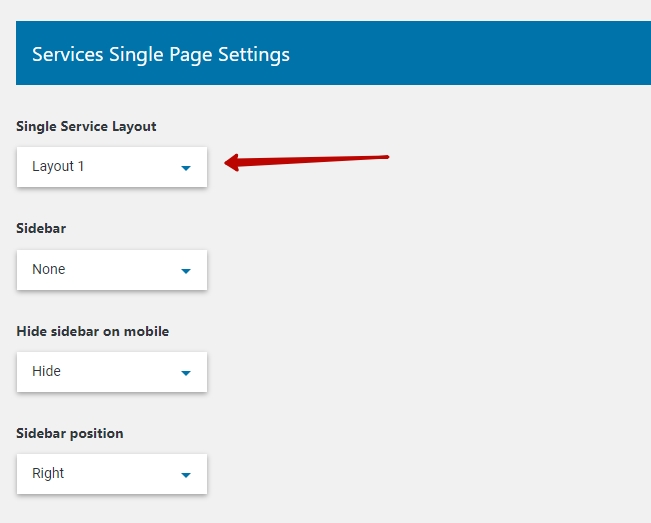Click the Hide sidebar on mobile label

tap(92, 331)
